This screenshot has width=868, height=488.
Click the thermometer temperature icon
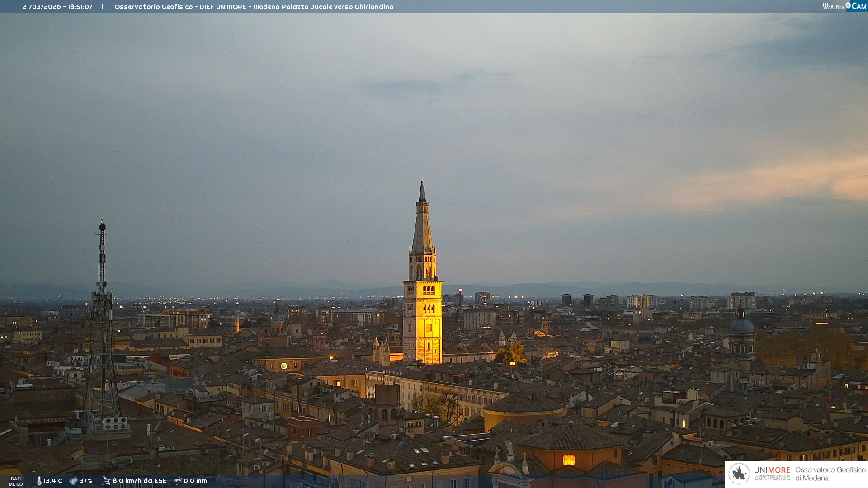(39, 481)
